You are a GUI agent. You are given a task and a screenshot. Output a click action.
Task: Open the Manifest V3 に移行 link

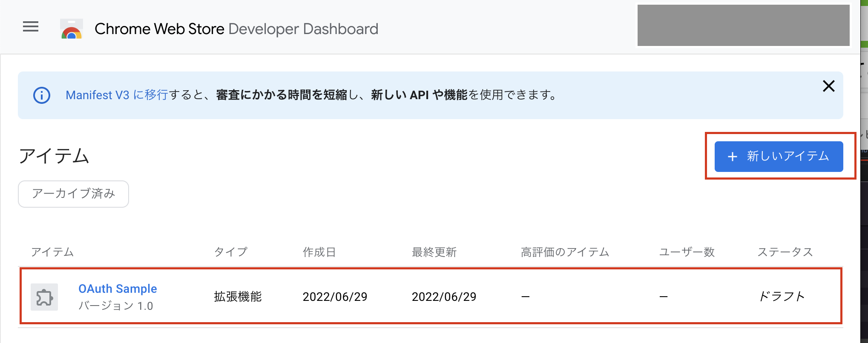[x=117, y=95]
